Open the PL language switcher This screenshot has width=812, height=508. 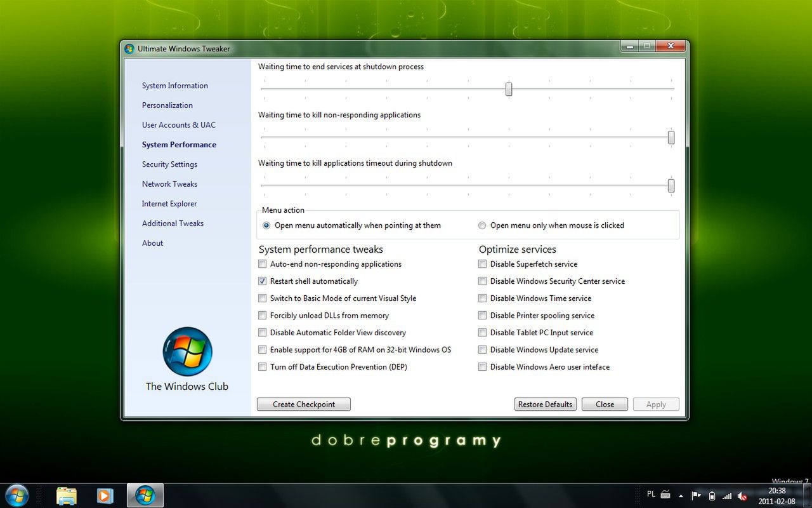(x=651, y=494)
